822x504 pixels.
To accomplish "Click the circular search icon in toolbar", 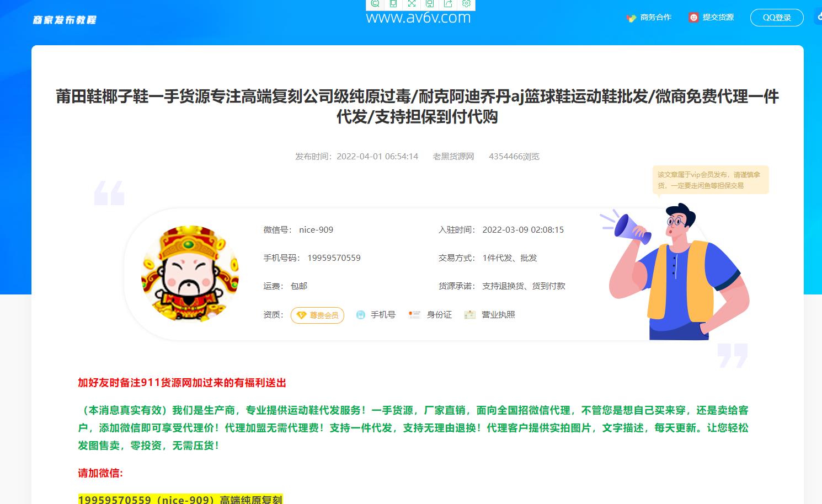I will 375,4.
